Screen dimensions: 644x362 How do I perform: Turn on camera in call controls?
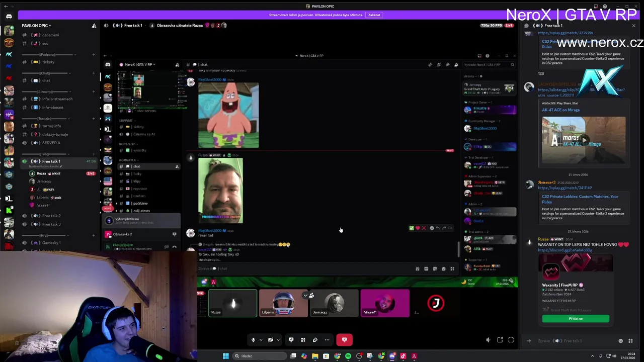click(270, 340)
